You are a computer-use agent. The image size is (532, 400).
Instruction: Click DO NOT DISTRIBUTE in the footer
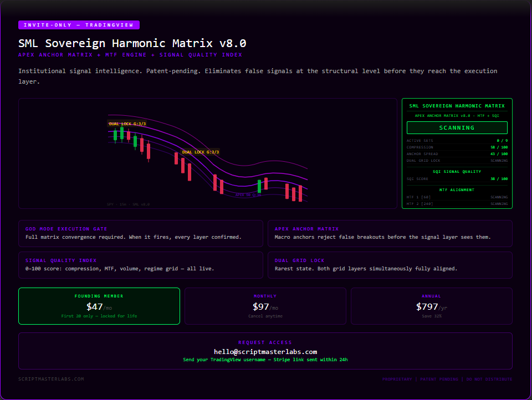tap(489, 379)
